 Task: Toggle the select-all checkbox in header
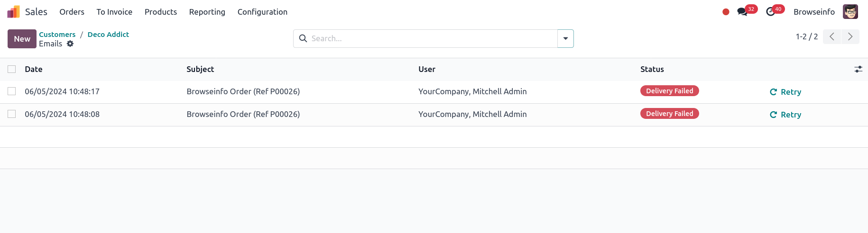coord(12,69)
